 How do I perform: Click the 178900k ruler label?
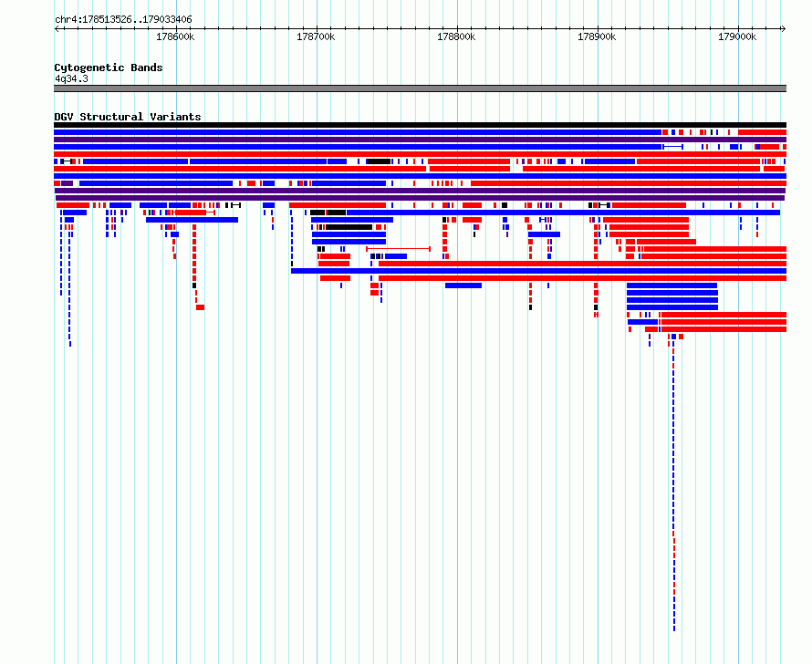tap(597, 36)
